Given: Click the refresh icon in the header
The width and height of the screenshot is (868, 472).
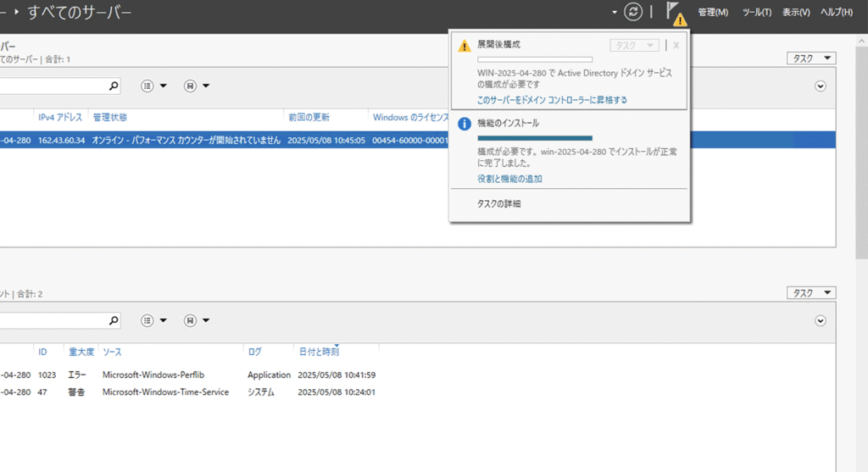Looking at the screenshot, I should tap(633, 12).
